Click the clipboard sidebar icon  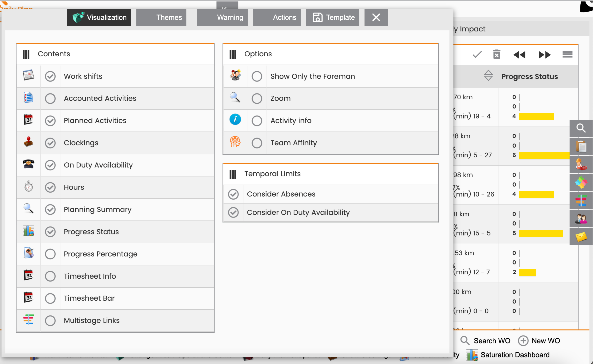point(581,146)
